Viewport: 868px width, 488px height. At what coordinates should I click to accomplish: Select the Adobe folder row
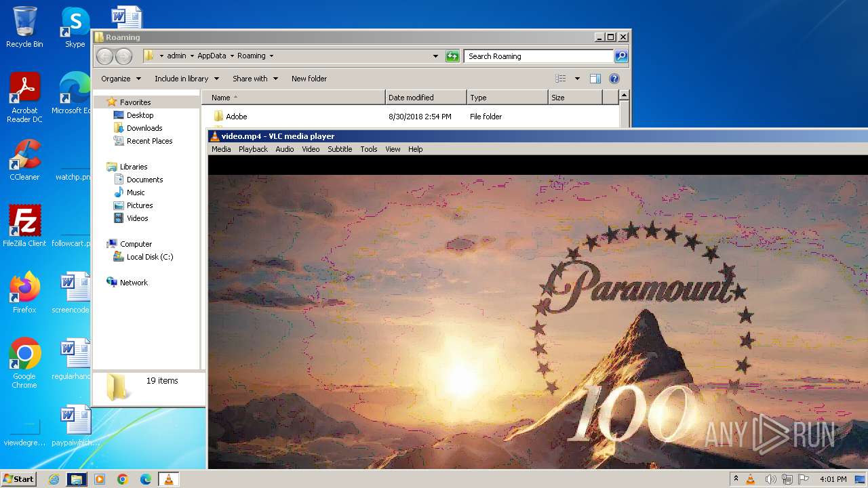point(410,117)
